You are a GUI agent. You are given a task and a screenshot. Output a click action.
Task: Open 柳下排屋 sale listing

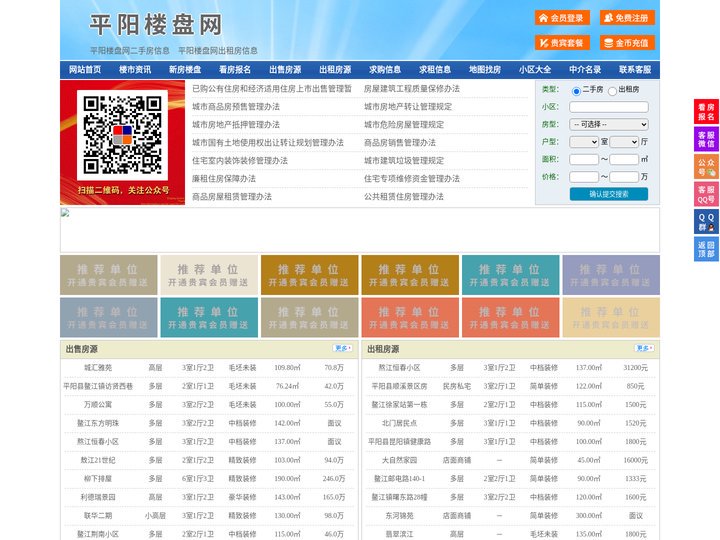coord(98,478)
